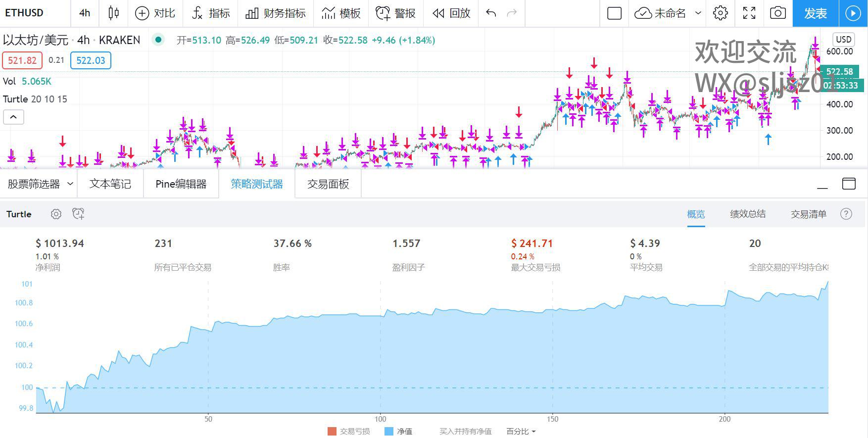The image size is (868, 438).
Task: Start bar replay with 回放
Action: (451, 13)
